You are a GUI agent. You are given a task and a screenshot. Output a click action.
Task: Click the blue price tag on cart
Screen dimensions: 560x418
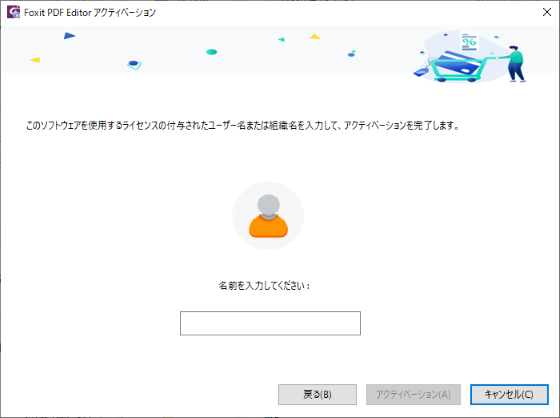coord(421,72)
